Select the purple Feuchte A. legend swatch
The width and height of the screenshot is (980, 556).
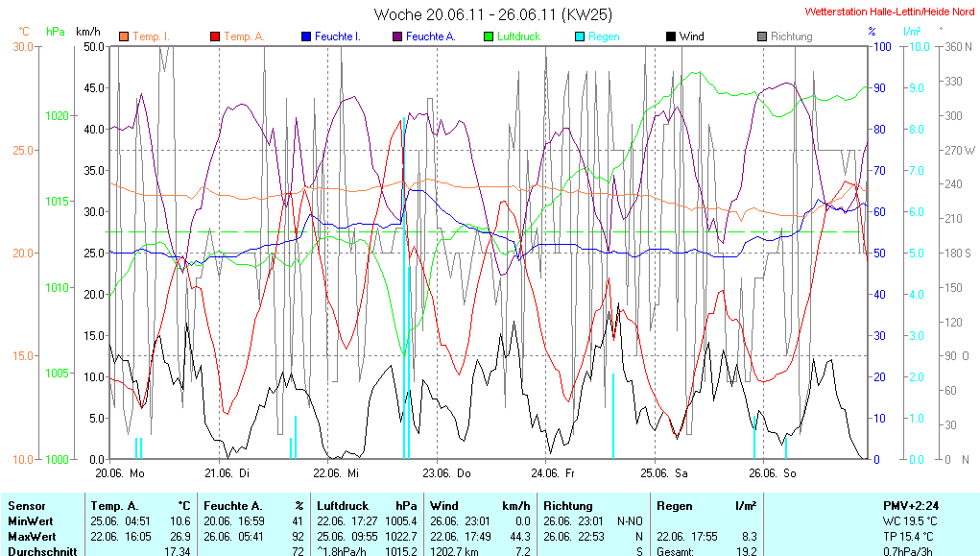[x=396, y=36]
